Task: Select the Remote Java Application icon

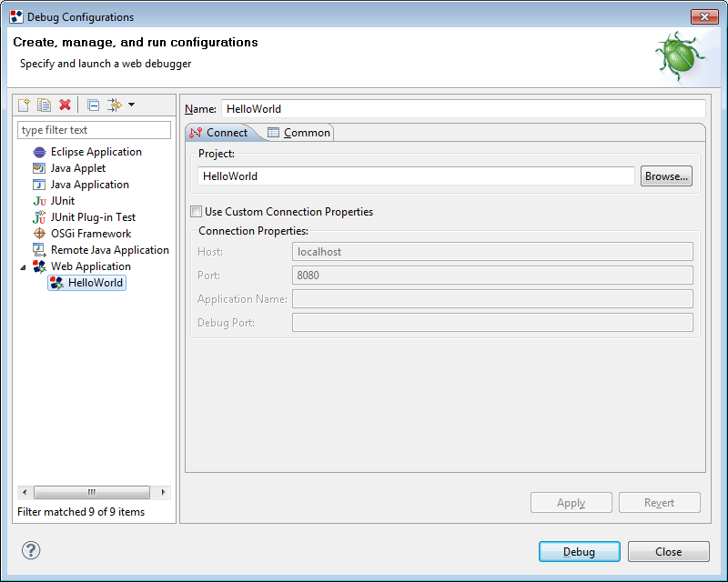Action: click(x=39, y=250)
